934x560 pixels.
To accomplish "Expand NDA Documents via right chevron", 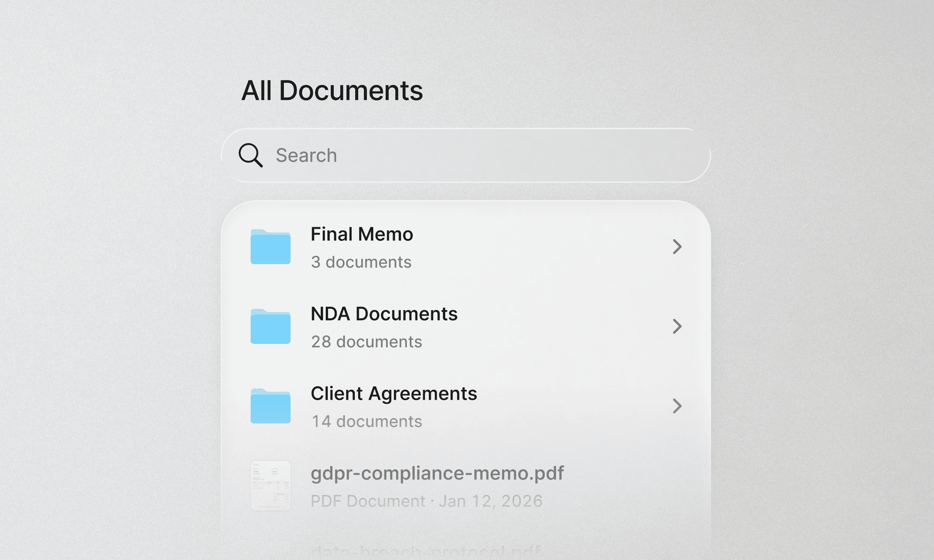I will (677, 326).
